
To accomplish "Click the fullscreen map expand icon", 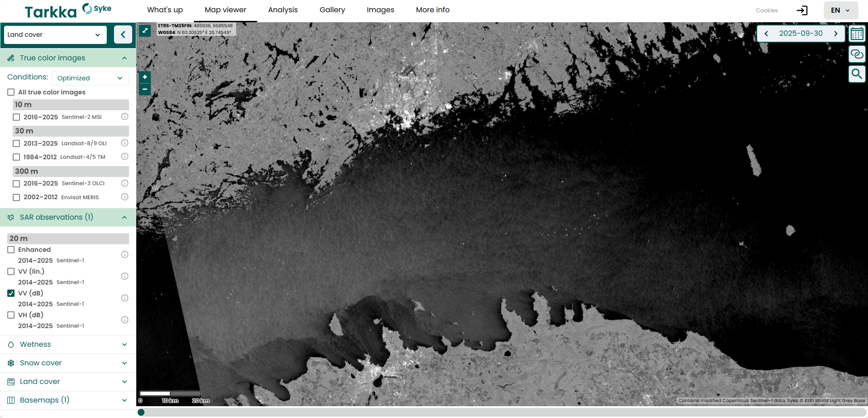I will click(145, 30).
